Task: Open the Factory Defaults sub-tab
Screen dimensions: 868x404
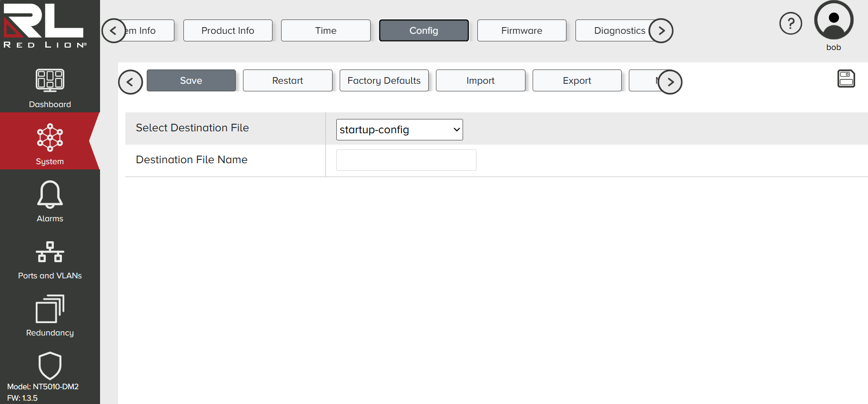Action: [384, 80]
